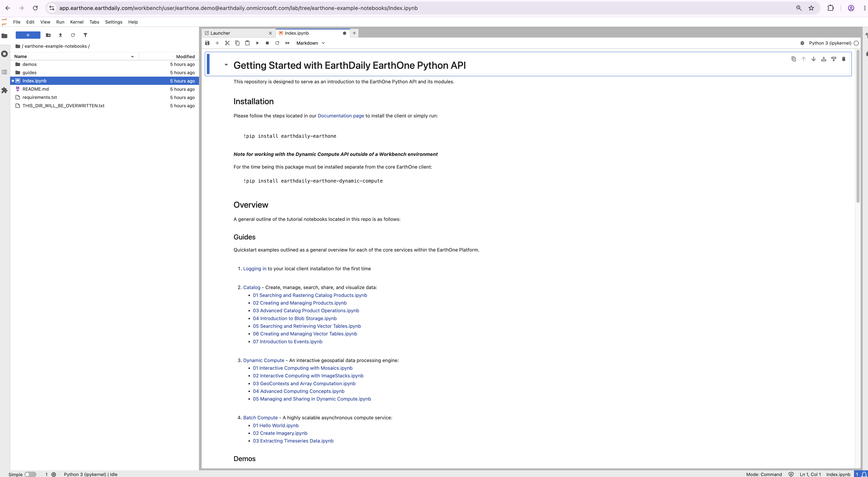Insert a cell below from cell toolbar
This screenshot has height=477, width=868.
tap(834, 59)
